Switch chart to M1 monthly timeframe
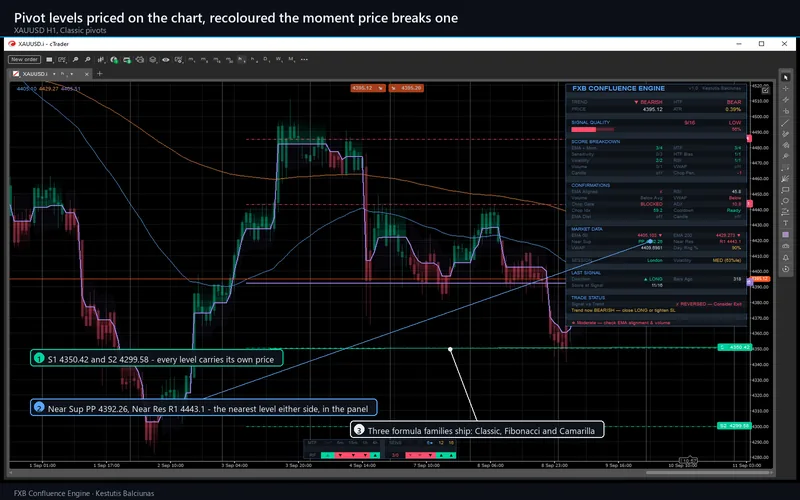Image resolution: width=800 pixels, height=500 pixels. 291,59
